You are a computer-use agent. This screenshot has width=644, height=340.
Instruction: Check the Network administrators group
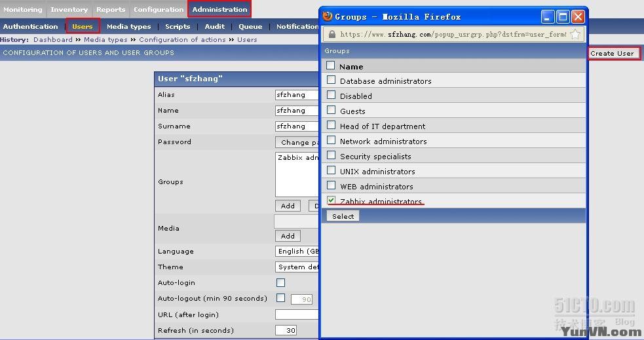pos(331,140)
